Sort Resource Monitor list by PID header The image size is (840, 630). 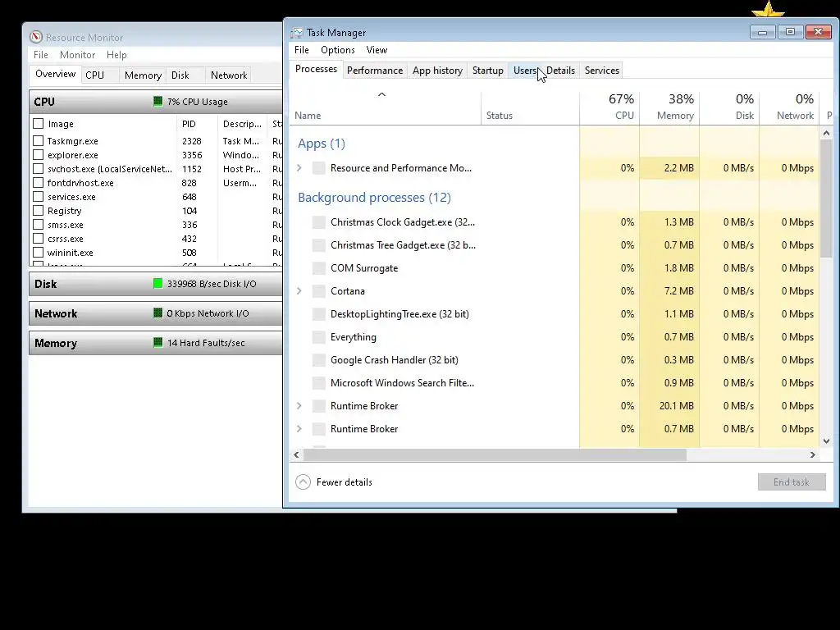197,124
